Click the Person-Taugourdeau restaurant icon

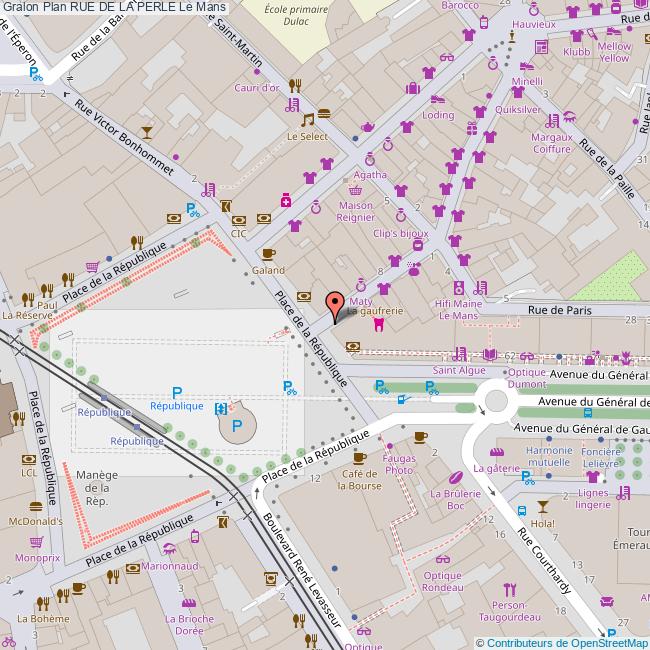point(509,587)
